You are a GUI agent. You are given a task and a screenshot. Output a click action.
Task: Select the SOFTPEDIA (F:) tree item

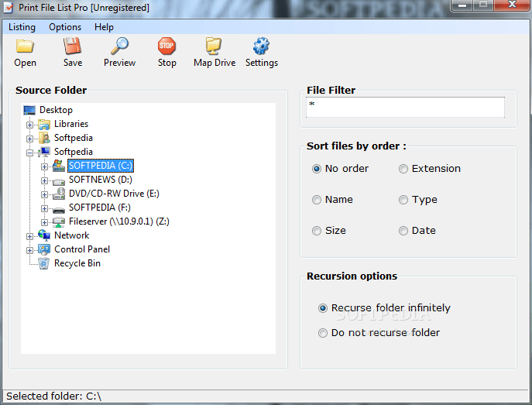point(99,208)
